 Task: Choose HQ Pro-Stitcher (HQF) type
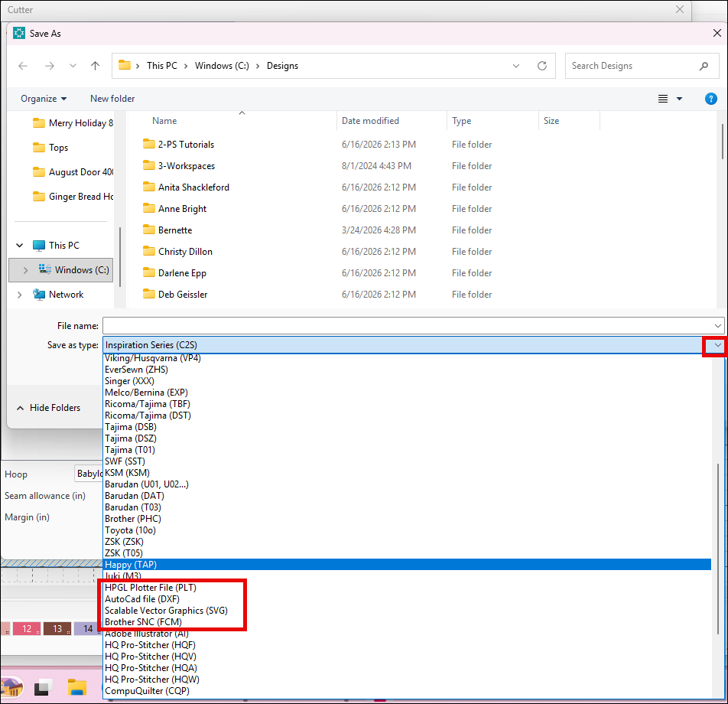150,645
